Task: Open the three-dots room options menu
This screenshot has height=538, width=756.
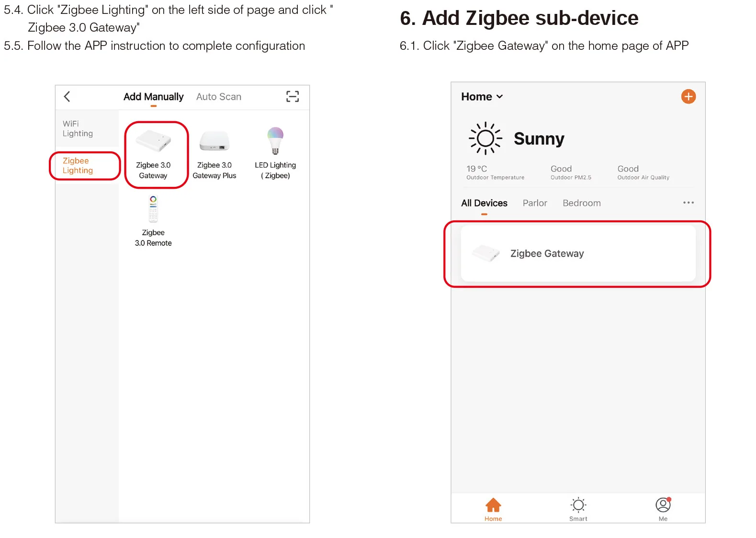Action: tap(688, 203)
